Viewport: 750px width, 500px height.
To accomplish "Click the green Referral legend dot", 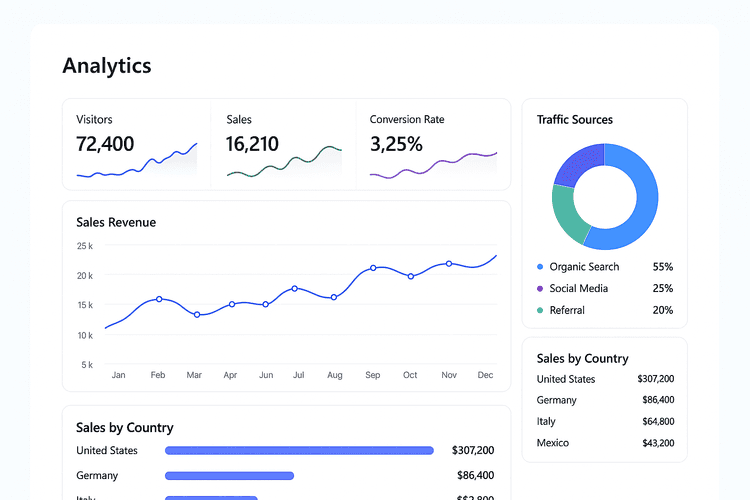I will [540, 311].
